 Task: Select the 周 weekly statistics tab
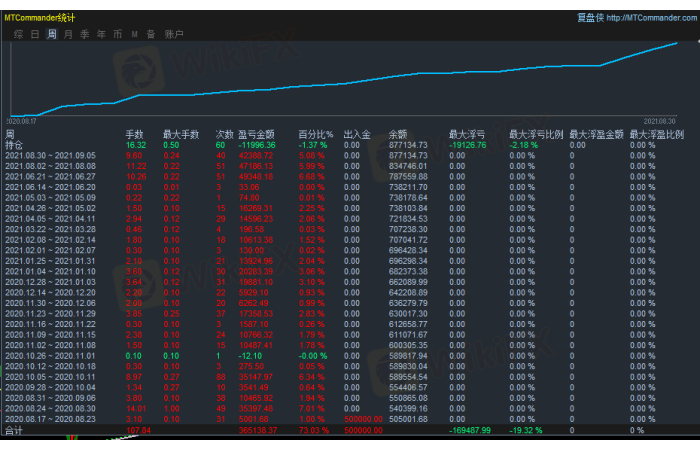click(52, 34)
